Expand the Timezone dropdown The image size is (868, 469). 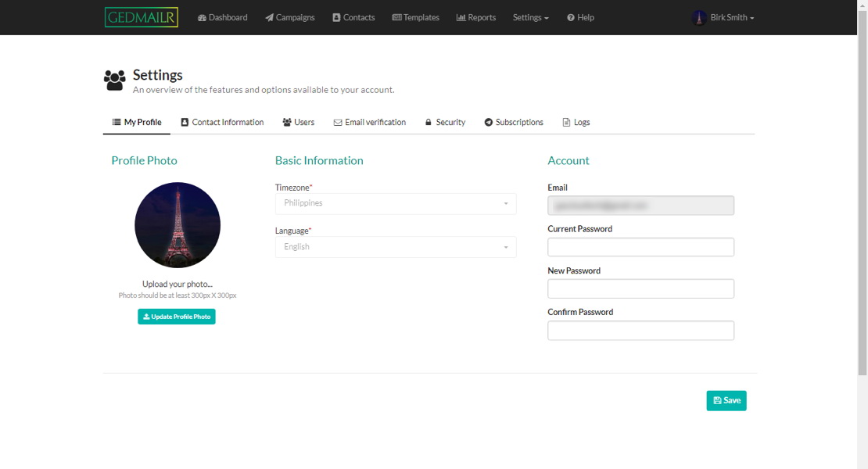(x=396, y=203)
